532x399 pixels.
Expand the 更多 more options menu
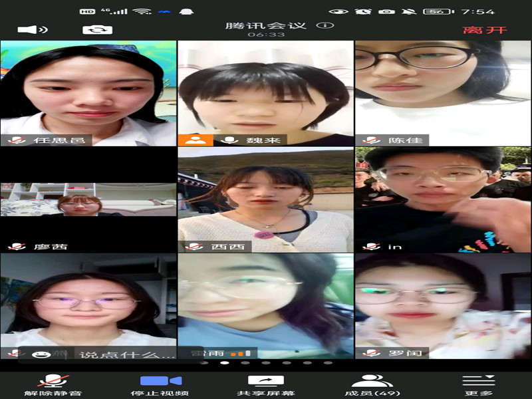(479, 384)
